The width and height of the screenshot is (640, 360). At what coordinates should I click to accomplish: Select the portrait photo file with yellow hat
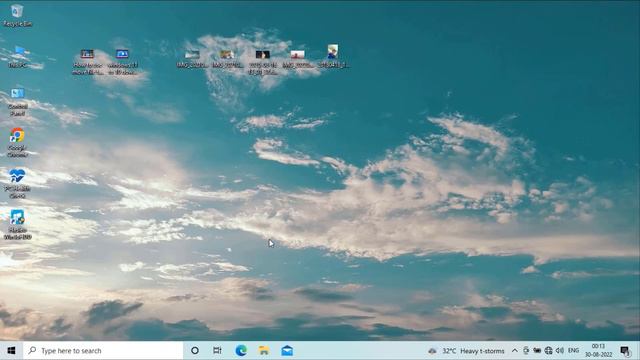point(333,56)
